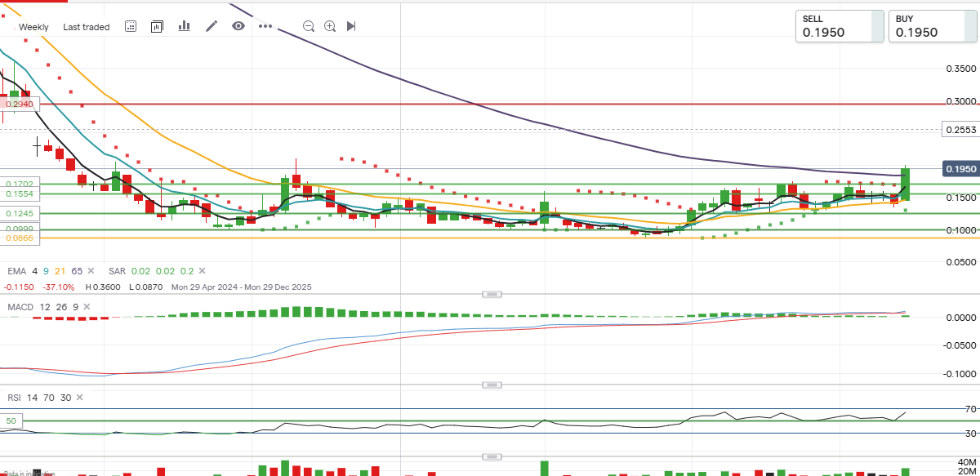
Task: Select the pencil drawing tool
Action: 212,26
